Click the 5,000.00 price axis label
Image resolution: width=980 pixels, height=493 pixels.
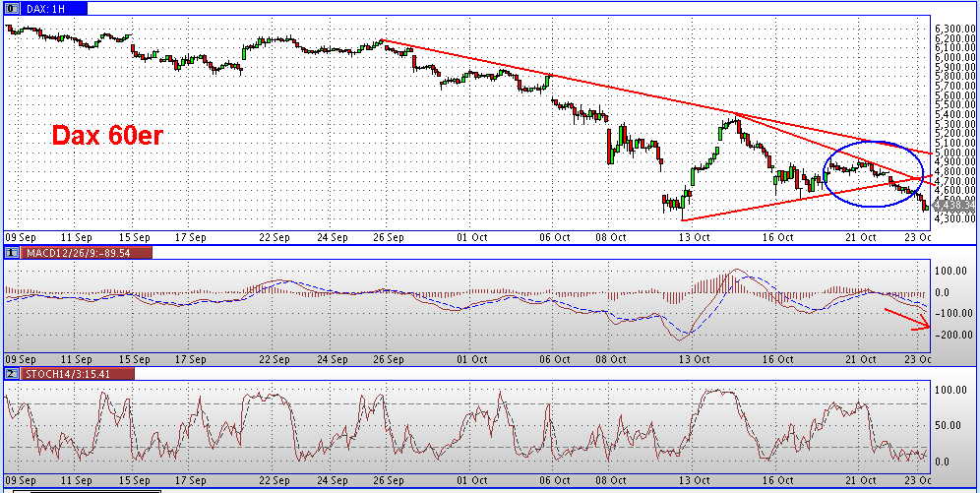(x=955, y=152)
